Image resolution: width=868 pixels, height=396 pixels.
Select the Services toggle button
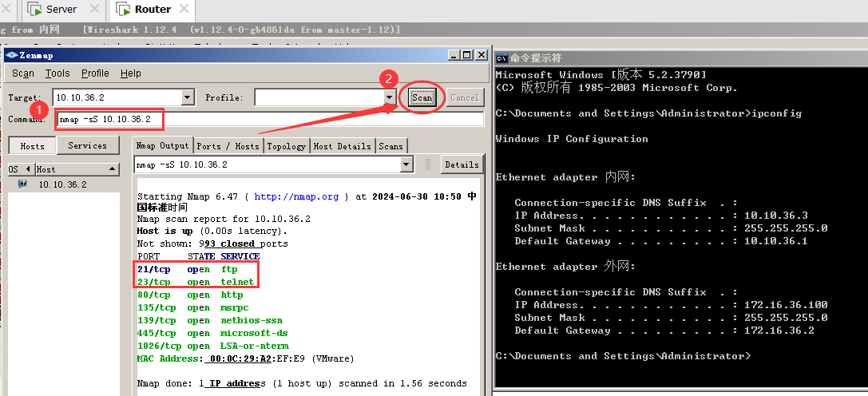pos(88,145)
